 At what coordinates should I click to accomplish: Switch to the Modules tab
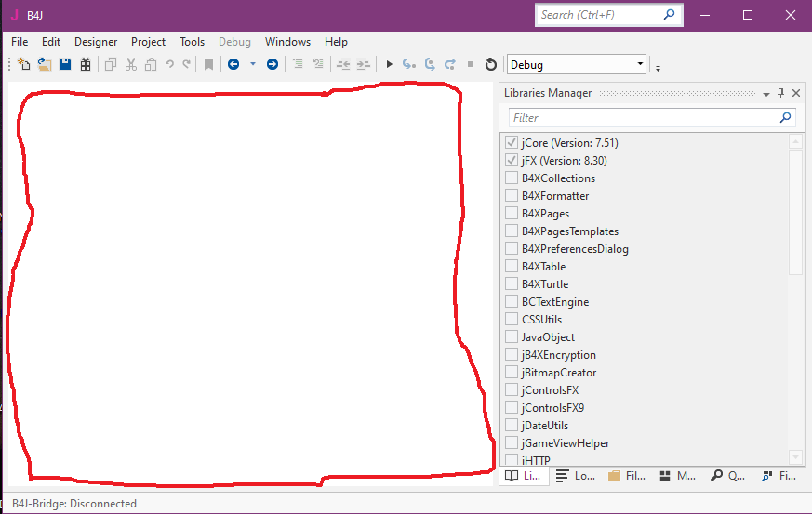(678, 476)
